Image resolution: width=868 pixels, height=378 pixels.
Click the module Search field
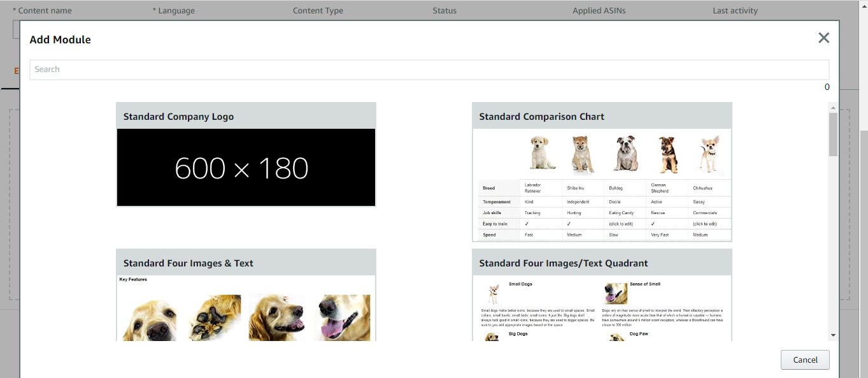point(429,69)
